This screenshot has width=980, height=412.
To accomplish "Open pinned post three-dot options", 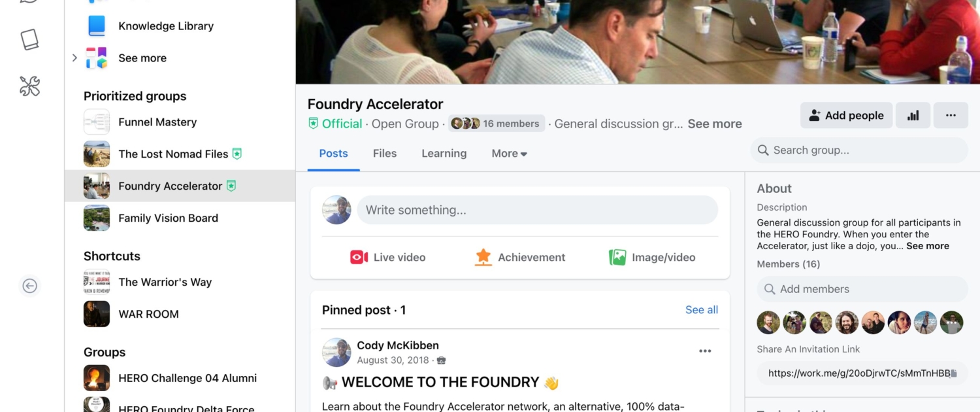I will (x=705, y=351).
